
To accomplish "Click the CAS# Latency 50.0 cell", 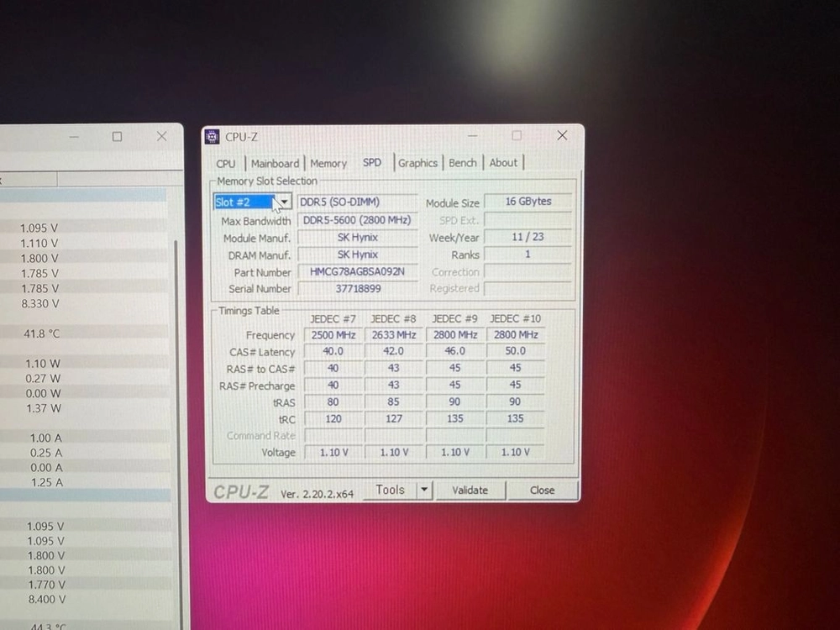I will coord(516,351).
